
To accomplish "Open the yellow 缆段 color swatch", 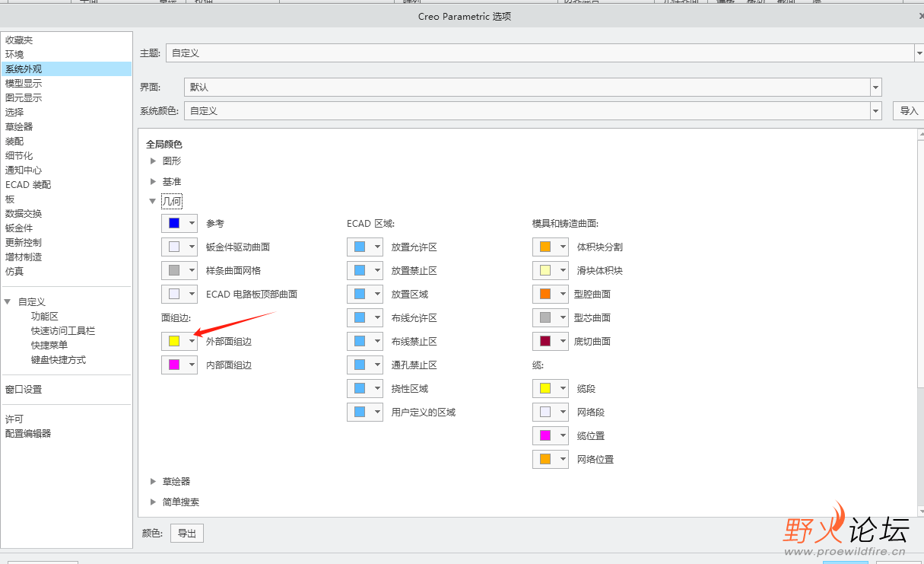I will [x=551, y=388].
